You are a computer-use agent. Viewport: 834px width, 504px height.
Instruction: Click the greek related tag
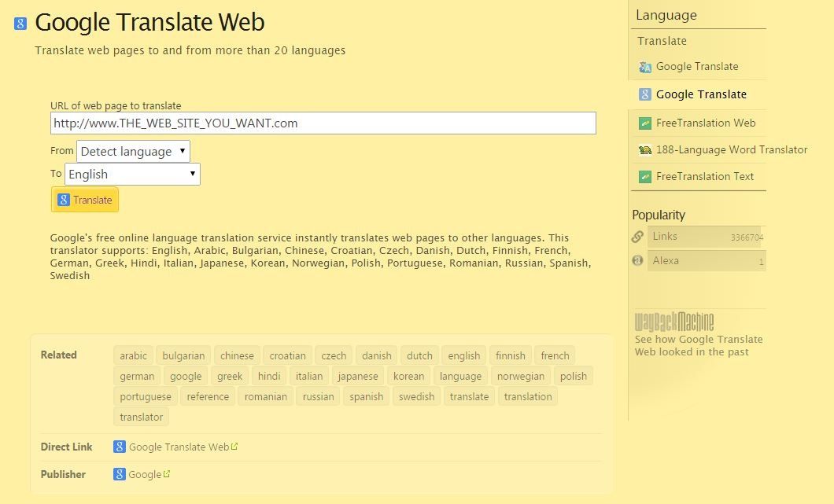[230, 377]
